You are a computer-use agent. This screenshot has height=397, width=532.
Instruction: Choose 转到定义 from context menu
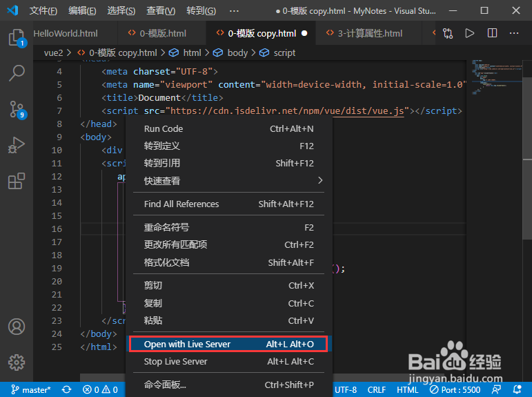click(x=228, y=146)
